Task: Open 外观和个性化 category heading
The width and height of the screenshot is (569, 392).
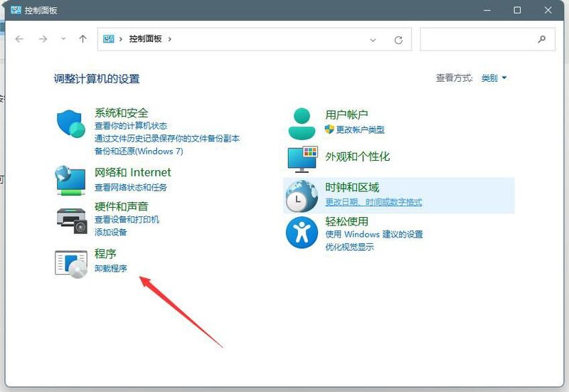Action: [x=358, y=157]
